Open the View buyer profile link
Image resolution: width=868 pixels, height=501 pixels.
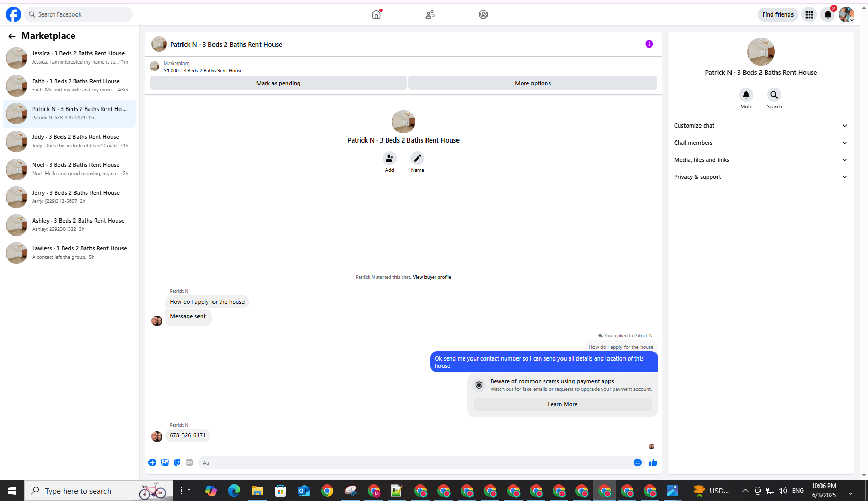432,277
